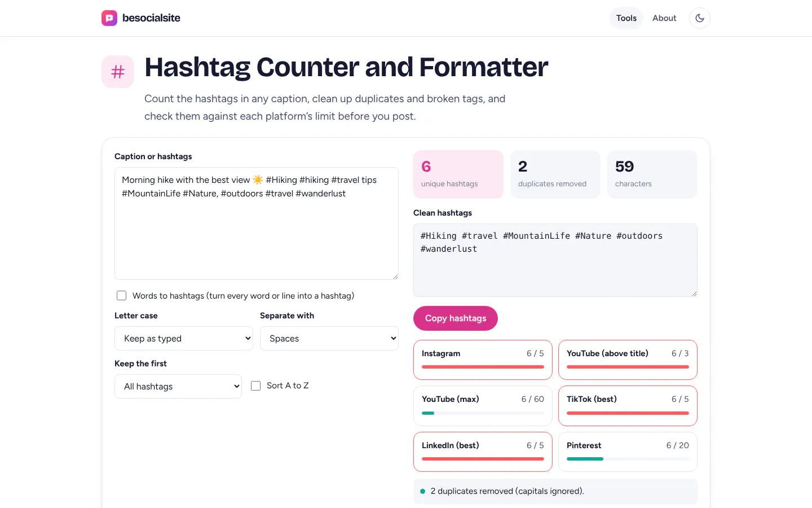The width and height of the screenshot is (812, 508).
Task: Open the Letter case dropdown
Action: [x=184, y=339]
